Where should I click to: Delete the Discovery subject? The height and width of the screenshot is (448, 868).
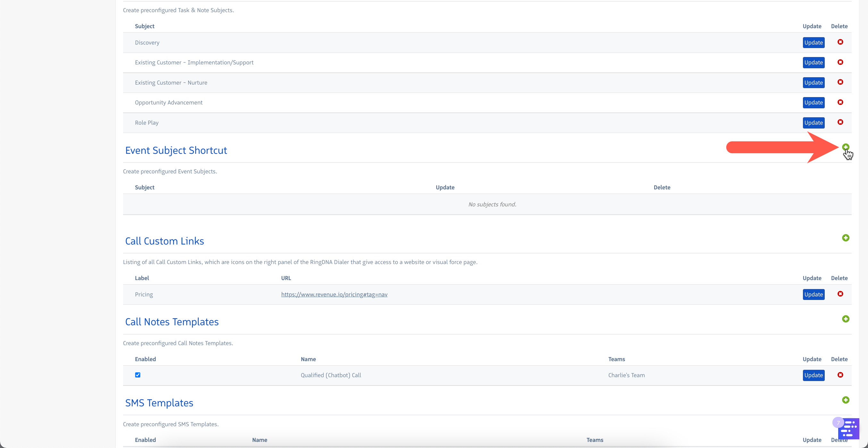pos(840,42)
